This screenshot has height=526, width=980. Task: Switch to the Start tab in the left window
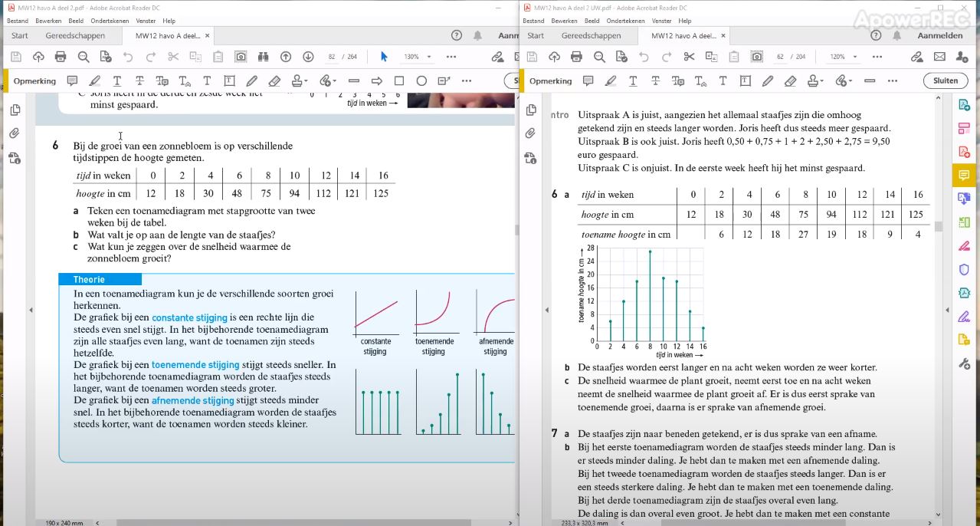(20, 36)
